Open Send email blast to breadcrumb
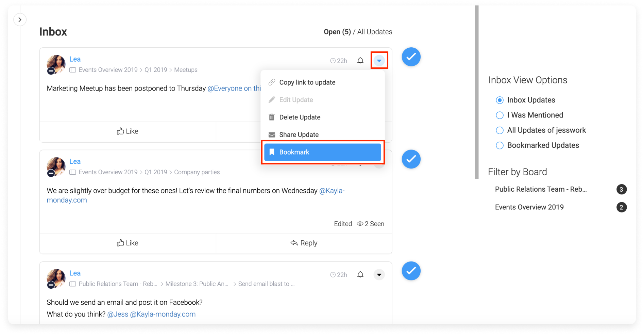This screenshot has width=644, height=335. [x=266, y=284]
